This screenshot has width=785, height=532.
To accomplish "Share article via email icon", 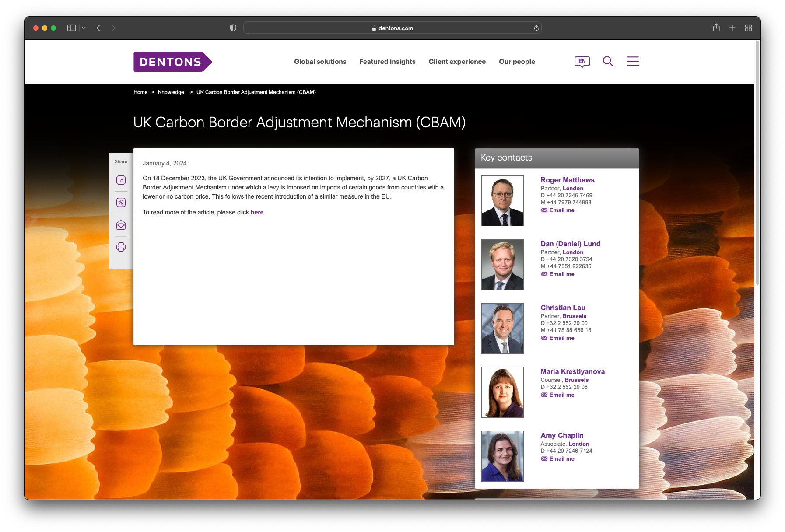I will [x=121, y=225].
